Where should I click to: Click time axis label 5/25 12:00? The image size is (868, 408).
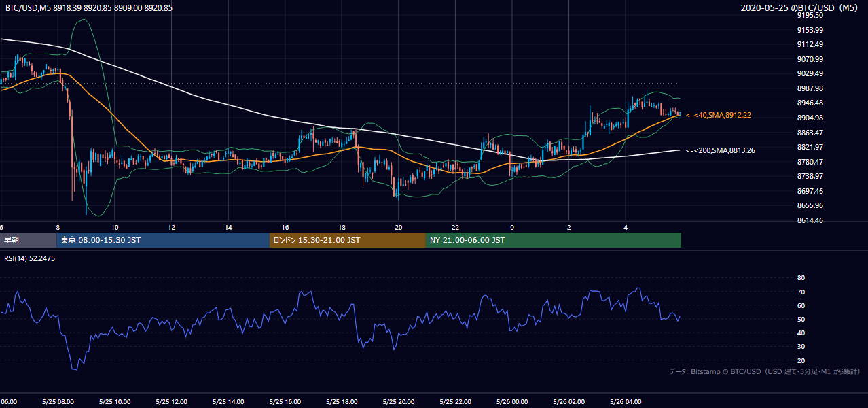[171, 402]
